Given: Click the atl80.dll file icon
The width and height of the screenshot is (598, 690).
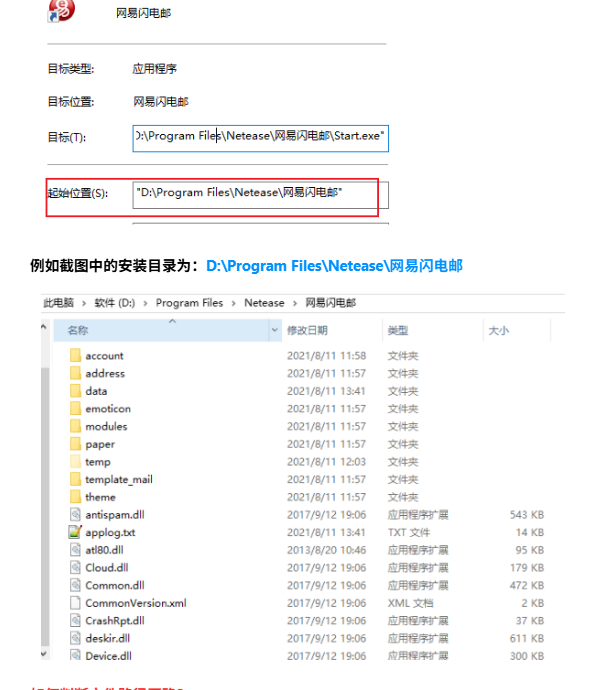Looking at the screenshot, I should pyautogui.click(x=75, y=549).
